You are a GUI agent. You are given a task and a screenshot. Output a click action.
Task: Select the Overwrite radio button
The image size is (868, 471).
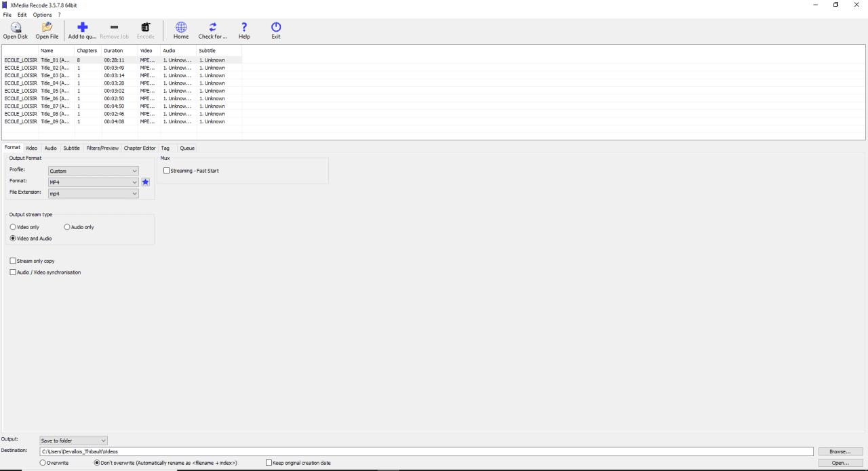tap(43, 463)
